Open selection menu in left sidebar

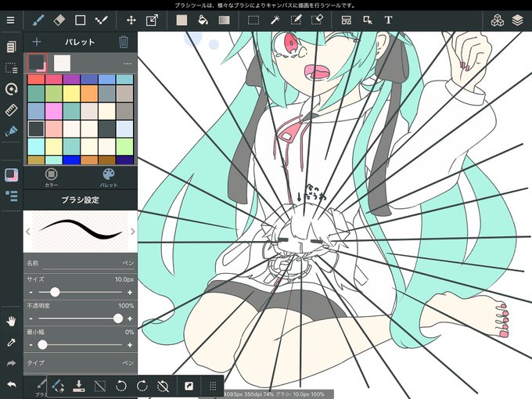coord(11,68)
